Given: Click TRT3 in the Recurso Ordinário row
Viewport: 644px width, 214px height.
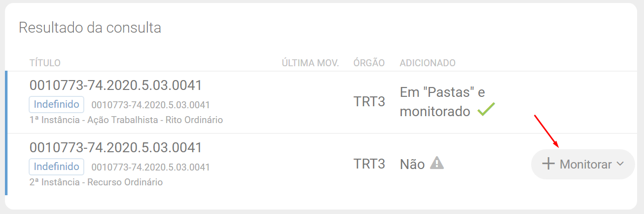Looking at the screenshot, I should [369, 164].
